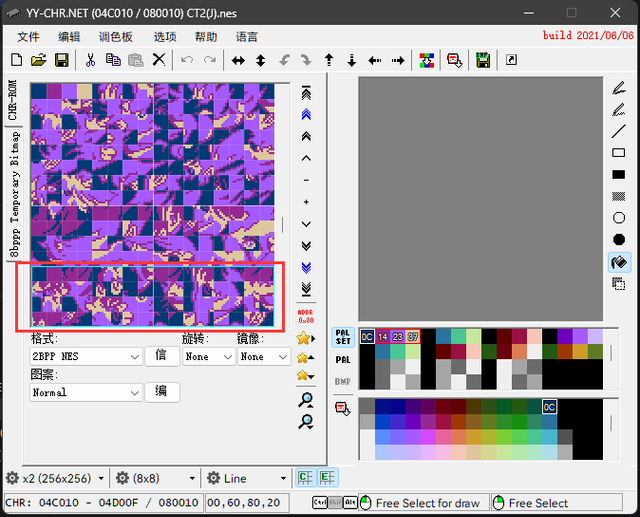Click the zoom in magnifier icon

click(306, 400)
